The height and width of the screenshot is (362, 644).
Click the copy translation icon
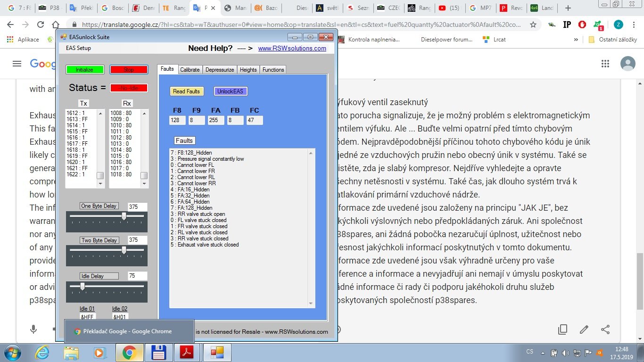pyautogui.click(x=562, y=329)
